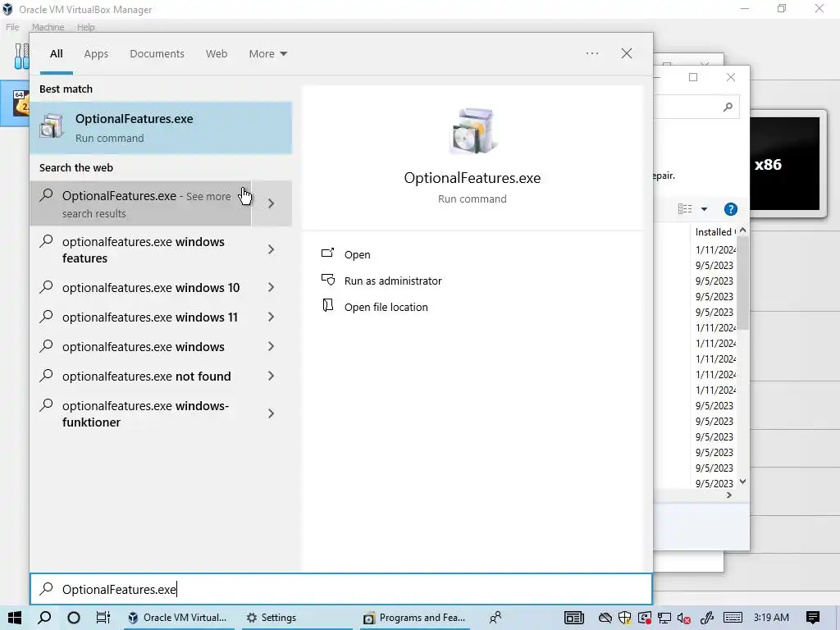
Task: Open VirtualBox Help menu
Action: click(x=85, y=27)
